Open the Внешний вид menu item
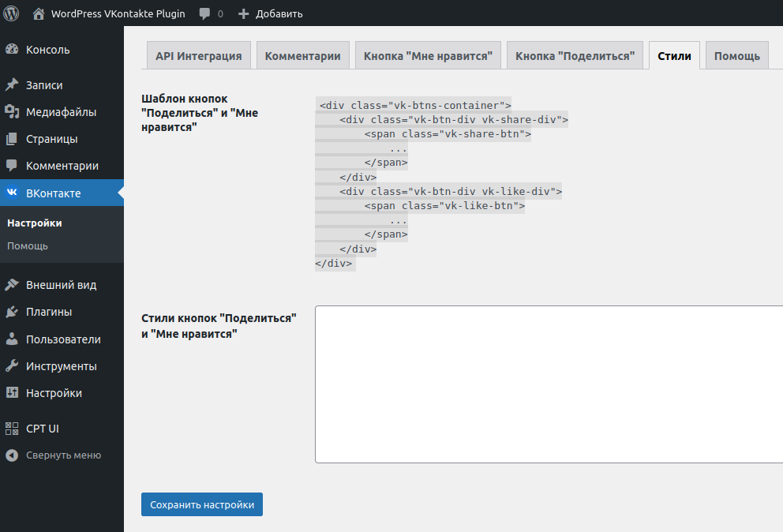 click(62, 285)
